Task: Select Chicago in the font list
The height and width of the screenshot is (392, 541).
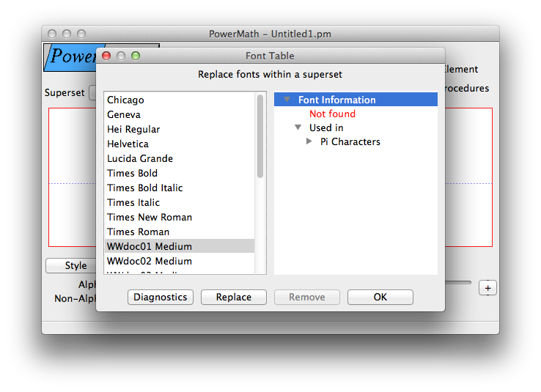Action: pos(180,100)
